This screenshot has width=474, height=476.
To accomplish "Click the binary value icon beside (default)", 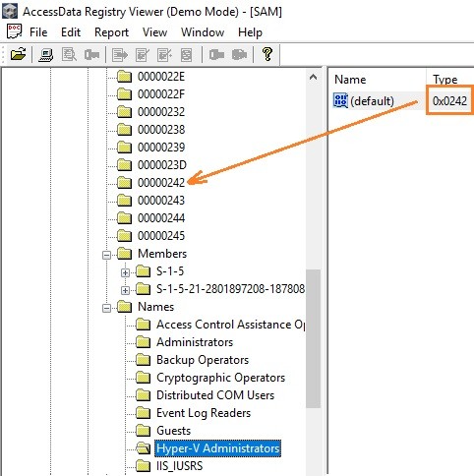I will click(340, 100).
